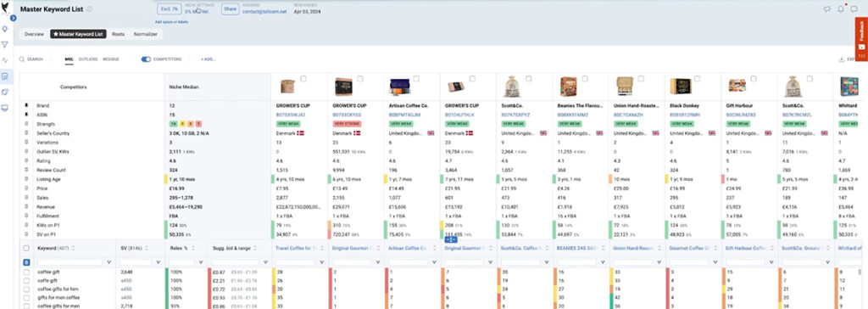The image size is (868, 309).
Task: Open the orange Feedback tab
Action: [861, 39]
